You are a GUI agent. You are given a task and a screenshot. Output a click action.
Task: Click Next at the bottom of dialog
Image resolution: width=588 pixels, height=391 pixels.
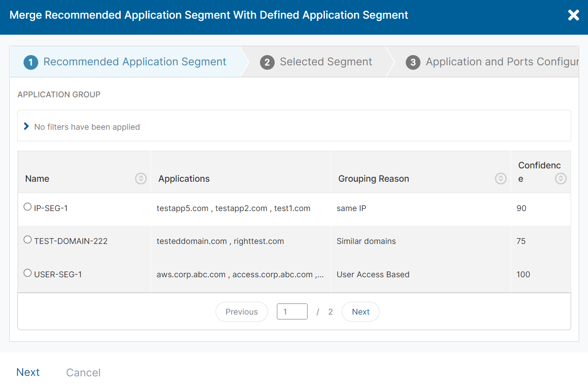(x=28, y=372)
